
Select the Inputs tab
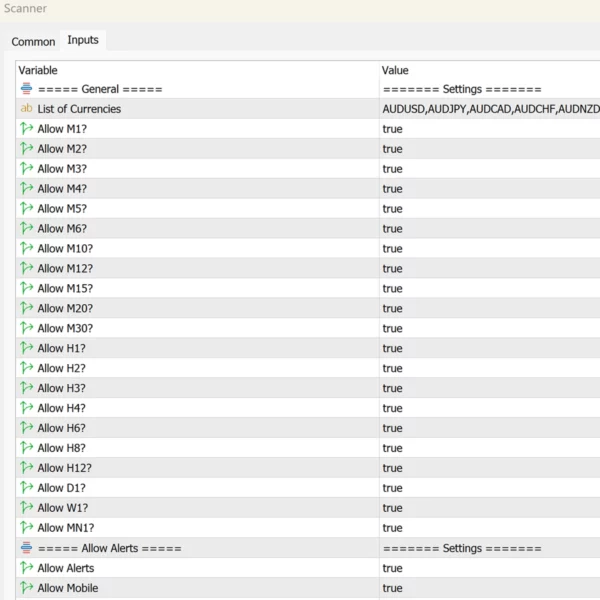pyautogui.click(x=83, y=40)
